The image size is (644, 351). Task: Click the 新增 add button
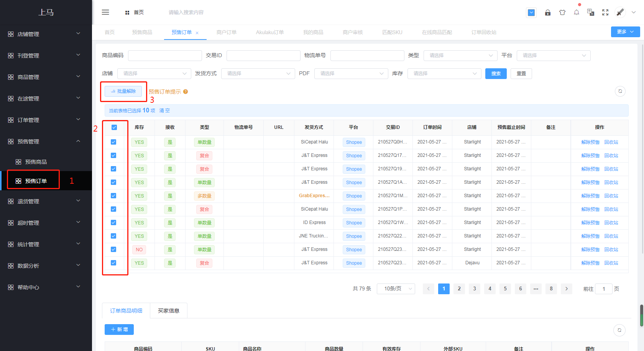[119, 330]
